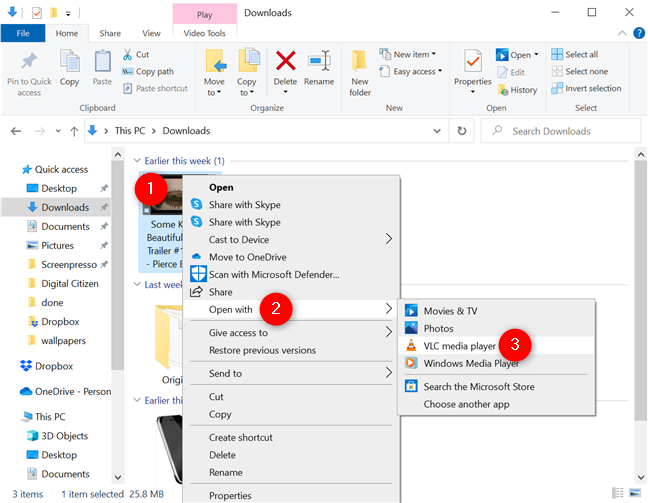The image size is (648, 503).
Task: Collapse the Earlier this week group
Action: 137,160
